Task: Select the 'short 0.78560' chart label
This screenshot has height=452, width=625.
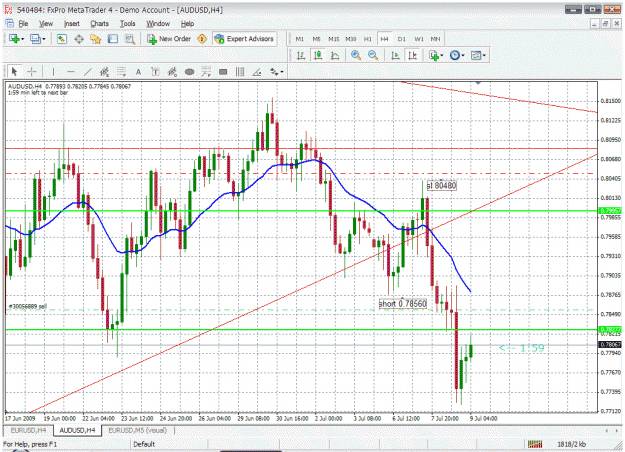Action: coord(403,304)
